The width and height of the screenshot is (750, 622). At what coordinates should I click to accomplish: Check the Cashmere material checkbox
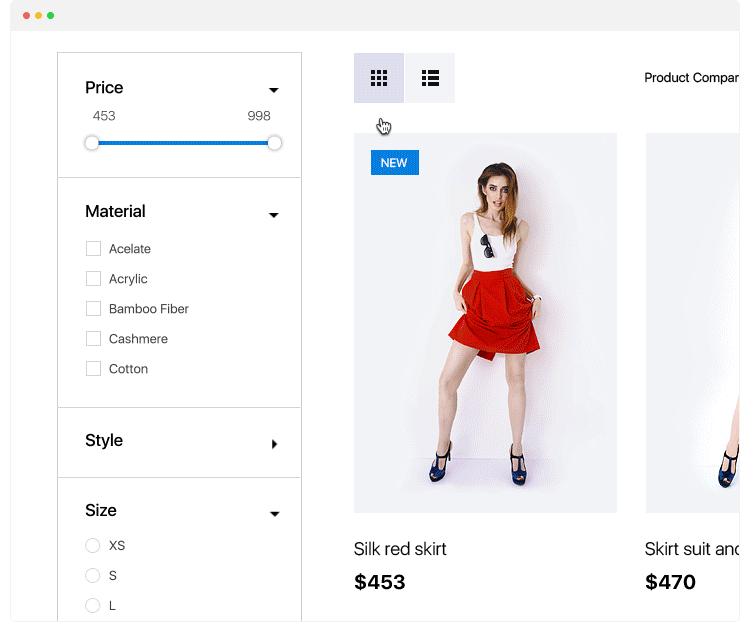click(x=93, y=338)
